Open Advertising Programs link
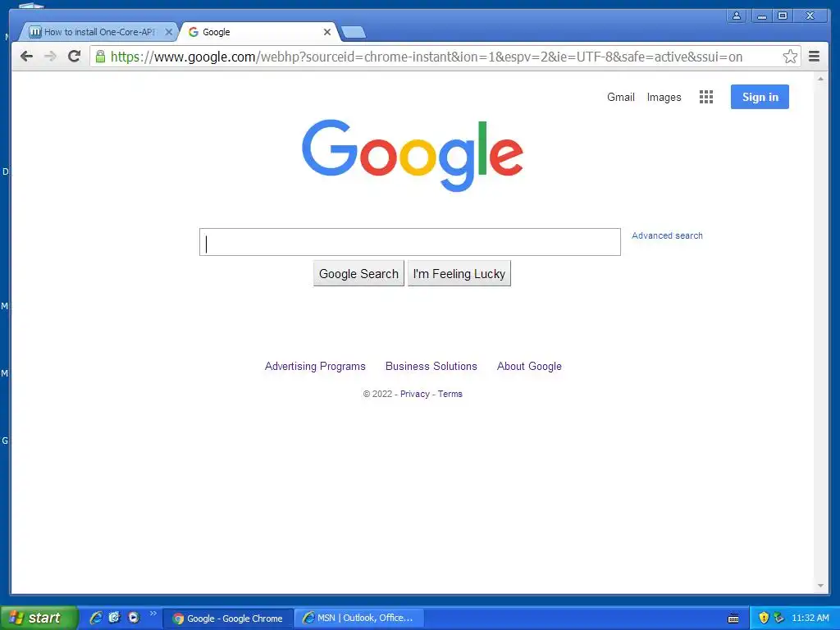The height and width of the screenshot is (630, 840). click(315, 367)
